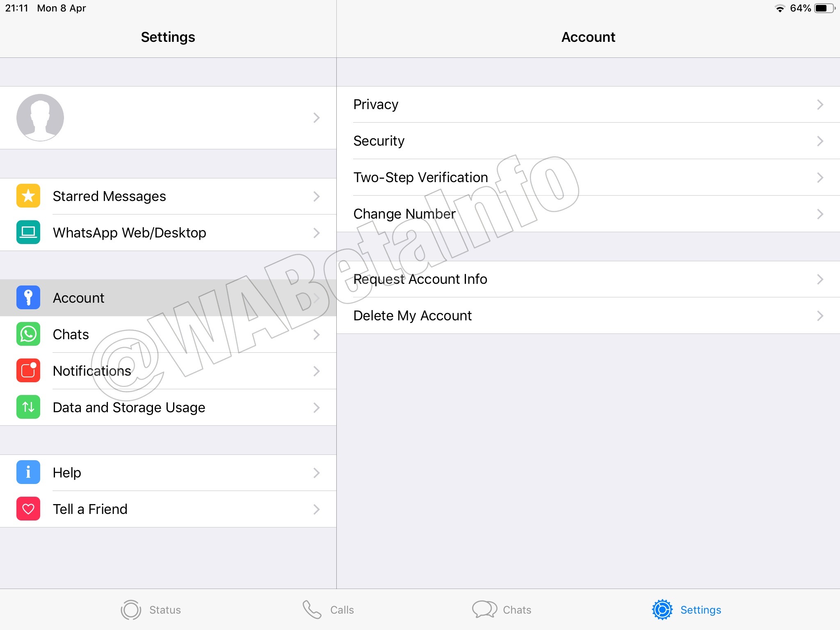Open the red Notifications icon
The image size is (840, 630).
(x=28, y=371)
